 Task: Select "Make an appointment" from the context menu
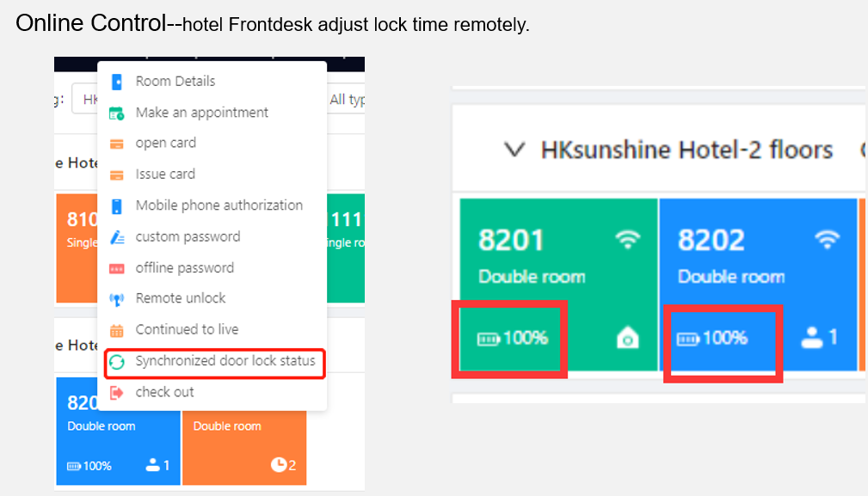201,113
